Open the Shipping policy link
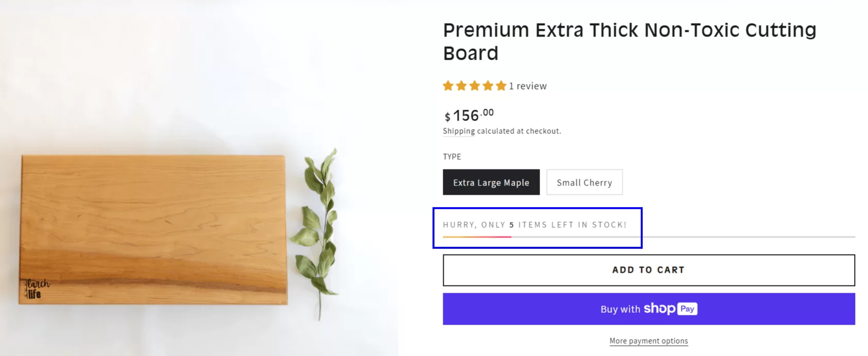The width and height of the screenshot is (868, 356). pyautogui.click(x=458, y=131)
